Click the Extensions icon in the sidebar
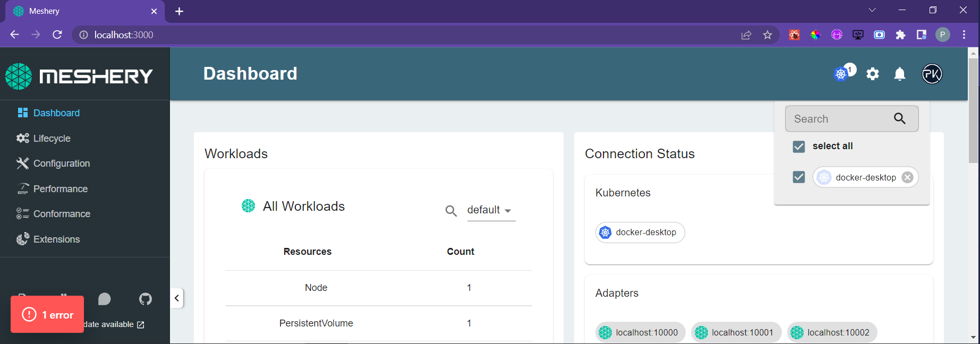The width and height of the screenshot is (980, 344). tap(22, 239)
